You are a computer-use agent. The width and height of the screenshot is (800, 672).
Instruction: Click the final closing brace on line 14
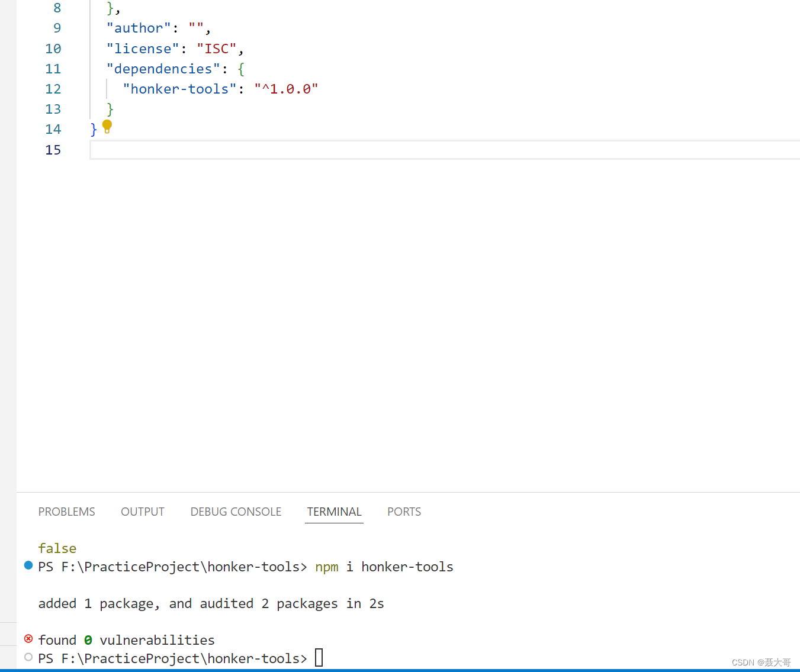[94, 130]
